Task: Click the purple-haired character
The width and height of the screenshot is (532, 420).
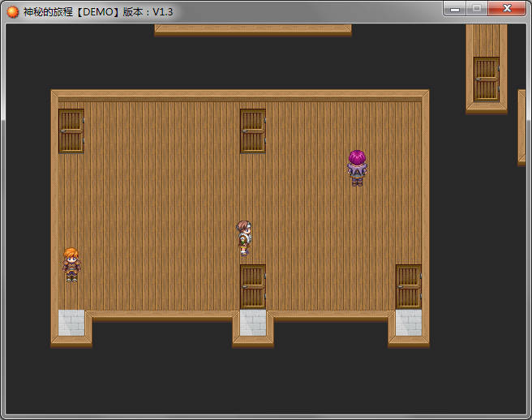Action: pyautogui.click(x=357, y=168)
